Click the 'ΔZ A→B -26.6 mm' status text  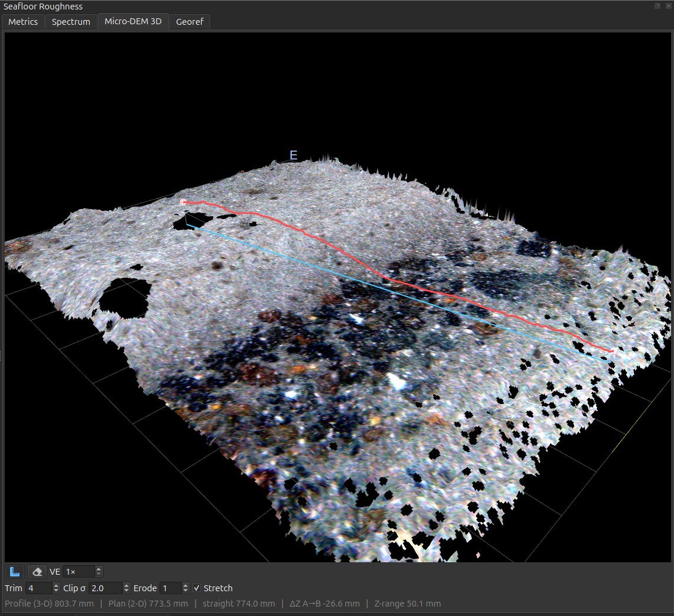(325, 604)
